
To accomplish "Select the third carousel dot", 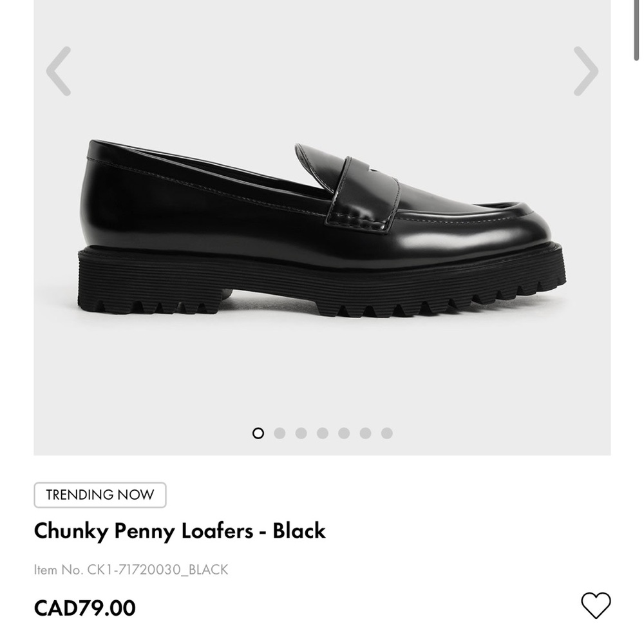I will pos(301,434).
